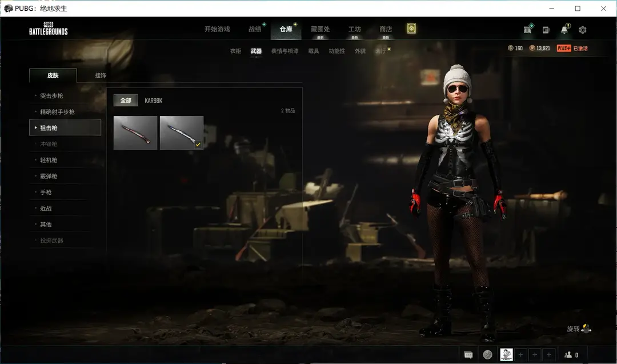This screenshot has width=617, height=364.
Task: Click the first empty squad slot plus
Action: click(x=520, y=354)
